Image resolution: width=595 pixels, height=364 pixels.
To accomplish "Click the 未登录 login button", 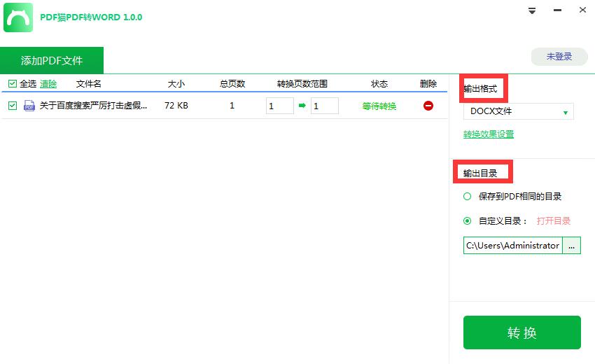I will (559, 57).
